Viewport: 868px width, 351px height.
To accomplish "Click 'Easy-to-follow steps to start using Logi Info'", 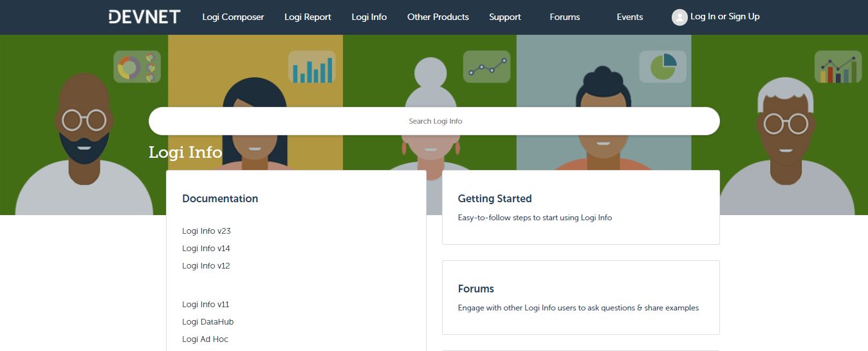I will click(535, 218).
